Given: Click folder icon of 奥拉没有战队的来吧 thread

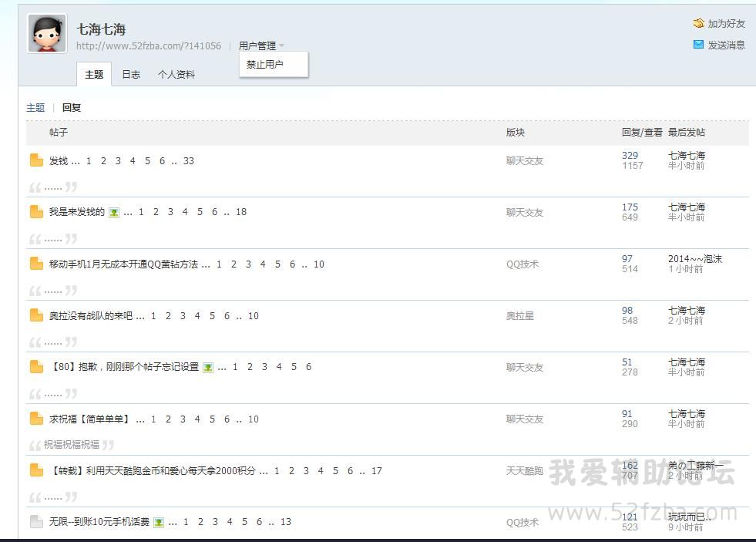Looking at the screenshot, I should coord(36,315).
